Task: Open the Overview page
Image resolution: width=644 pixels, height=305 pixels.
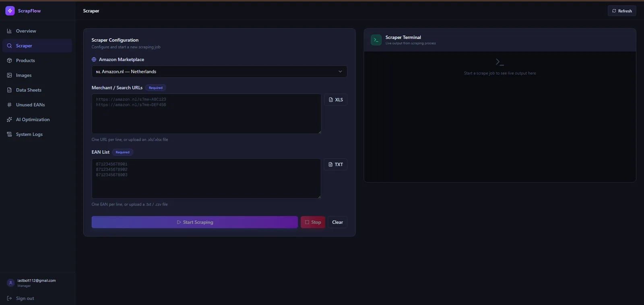Action: [x=37, y=31]
